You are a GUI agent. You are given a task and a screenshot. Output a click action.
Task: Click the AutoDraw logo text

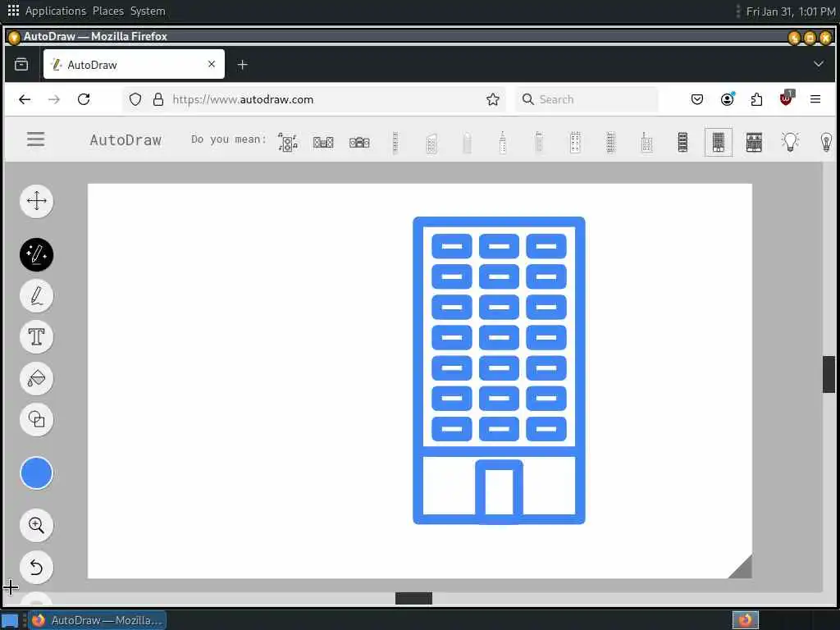(x=126, y=139)
